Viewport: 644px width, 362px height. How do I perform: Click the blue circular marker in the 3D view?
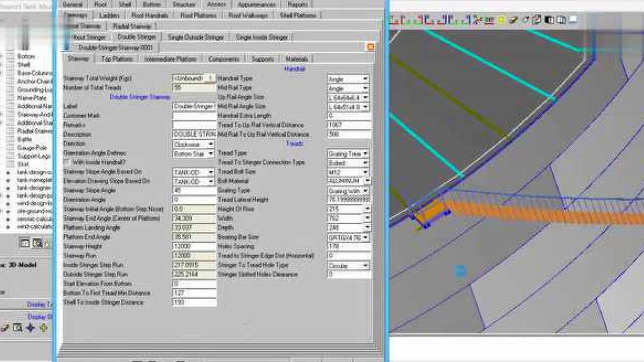tap(460, 271)
